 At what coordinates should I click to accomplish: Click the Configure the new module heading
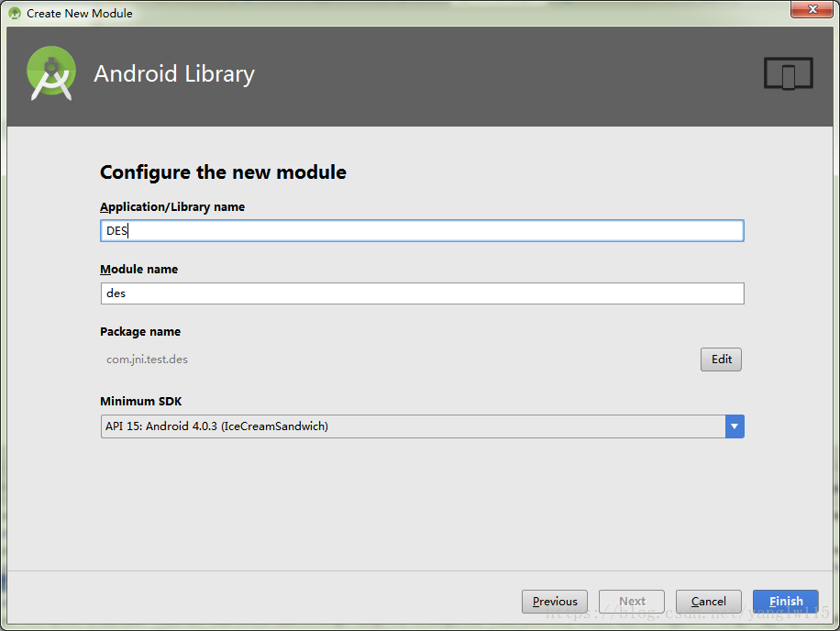(223, 172)
